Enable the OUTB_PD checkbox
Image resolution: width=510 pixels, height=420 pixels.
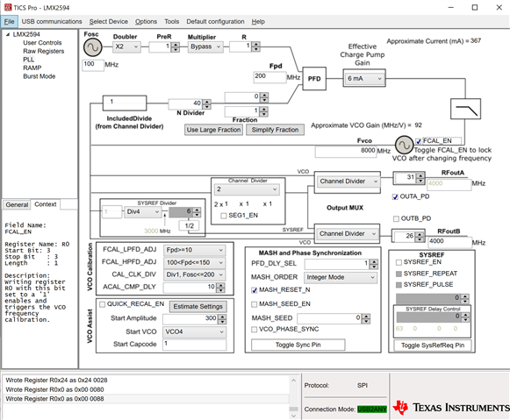[x=396, y=218]
